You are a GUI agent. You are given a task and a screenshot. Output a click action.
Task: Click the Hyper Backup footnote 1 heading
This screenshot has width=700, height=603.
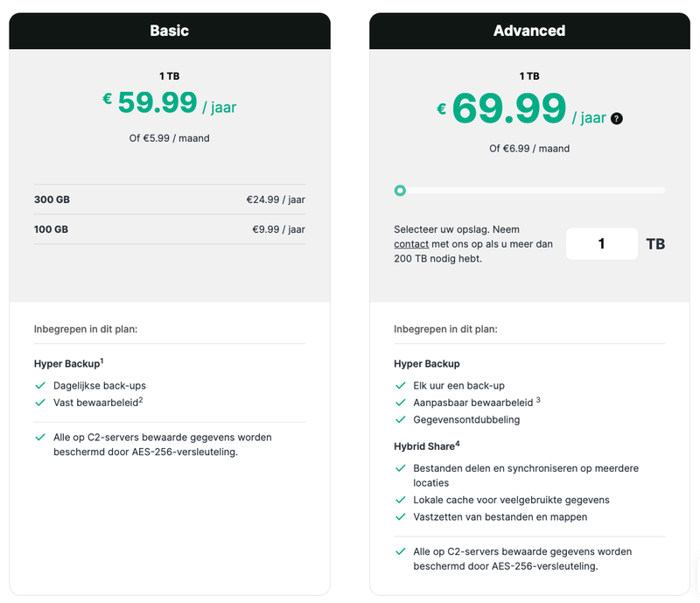click(70, 363)
